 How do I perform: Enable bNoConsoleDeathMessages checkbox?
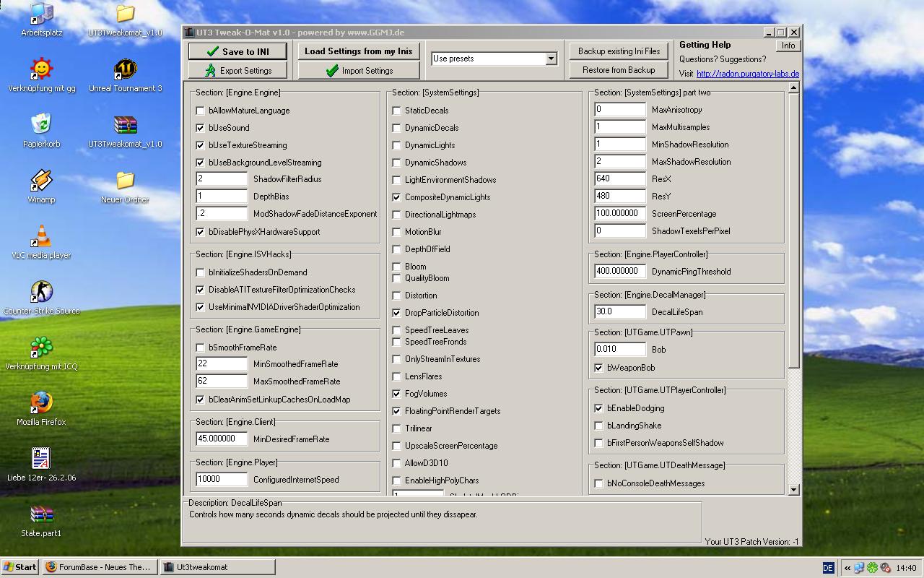[x=599, y=483]
